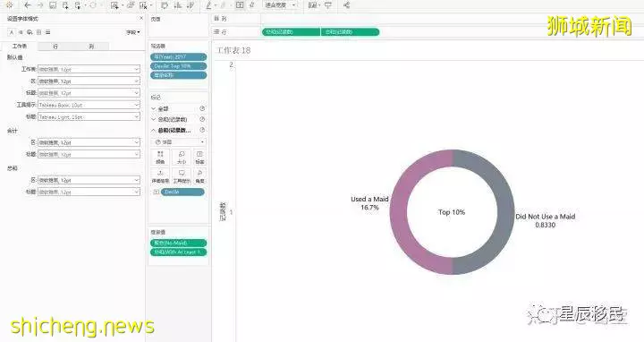The height and width of the screenshot is (342, 644).
Task: Click the save icon in toolbar
Action: coord(53,5)
